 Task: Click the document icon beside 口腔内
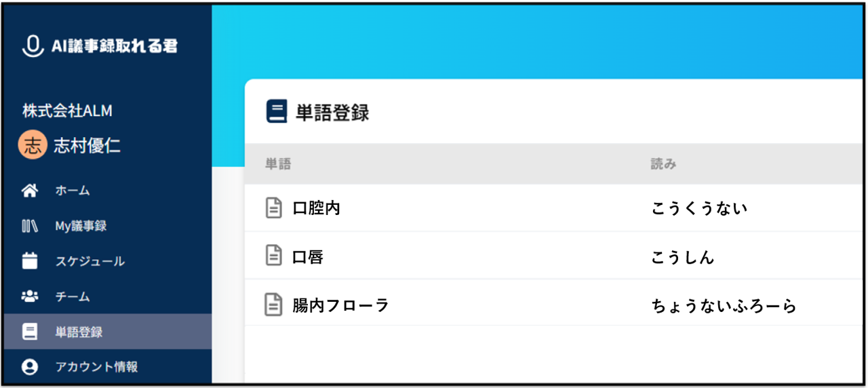[x=273, y=208]
